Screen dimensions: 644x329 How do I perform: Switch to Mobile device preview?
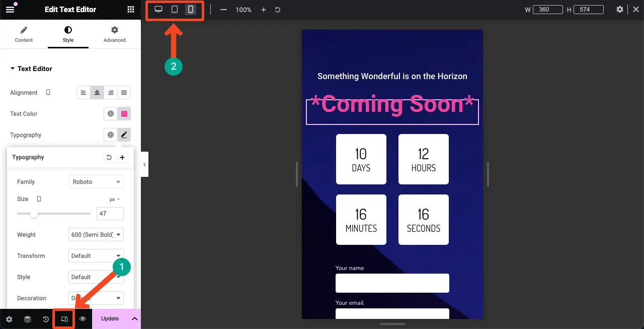pyautogui.click(x=191, y=10)
